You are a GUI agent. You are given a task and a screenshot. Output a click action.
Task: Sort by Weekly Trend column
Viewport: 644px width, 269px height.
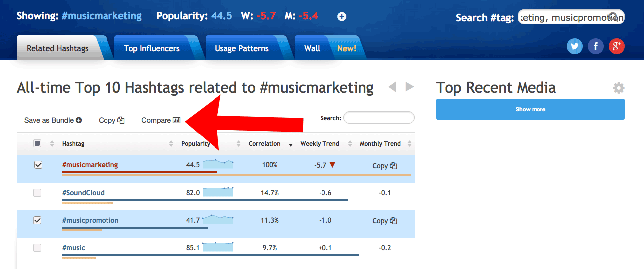(320, 144)
